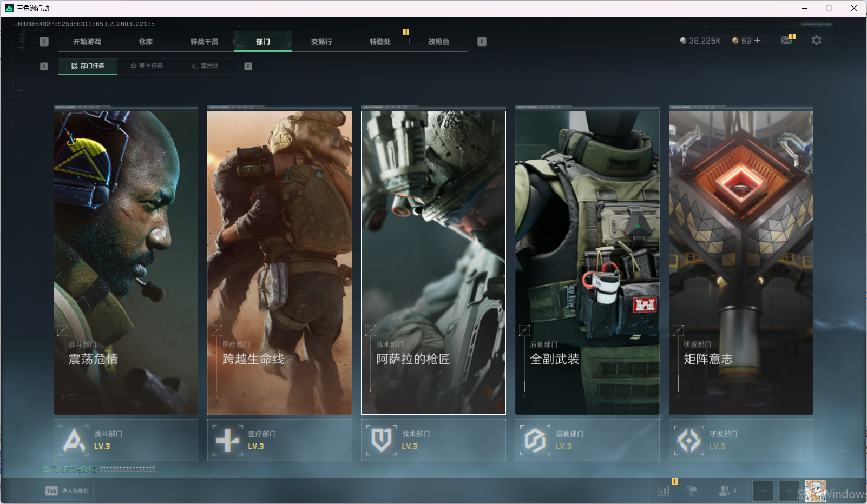Click the 研发部门 diamond emblem icon
The width and height of the screenshot is (867, 504).
689,440
